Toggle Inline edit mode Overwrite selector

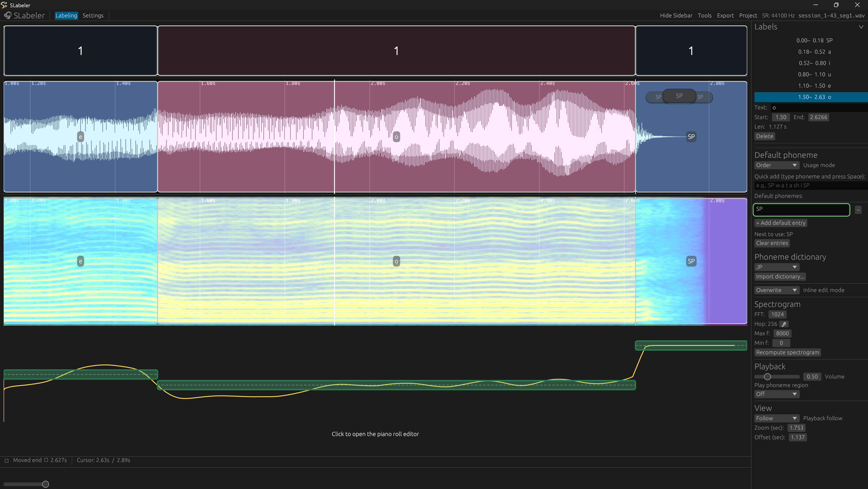pos(776,290)
